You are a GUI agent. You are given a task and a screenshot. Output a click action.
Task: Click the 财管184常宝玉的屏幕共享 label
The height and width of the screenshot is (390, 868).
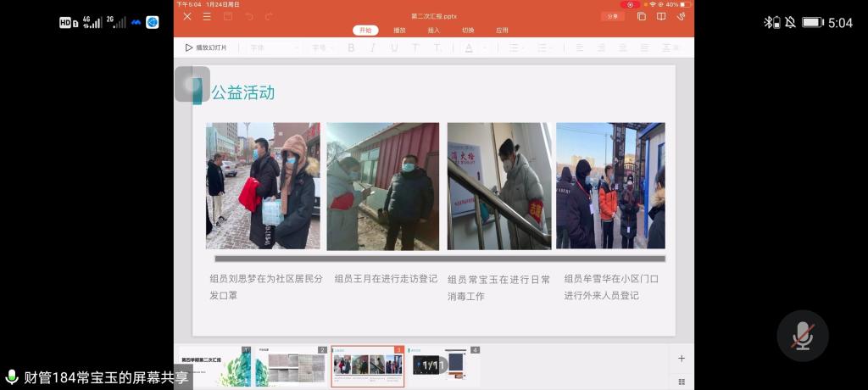coord(106,378)
